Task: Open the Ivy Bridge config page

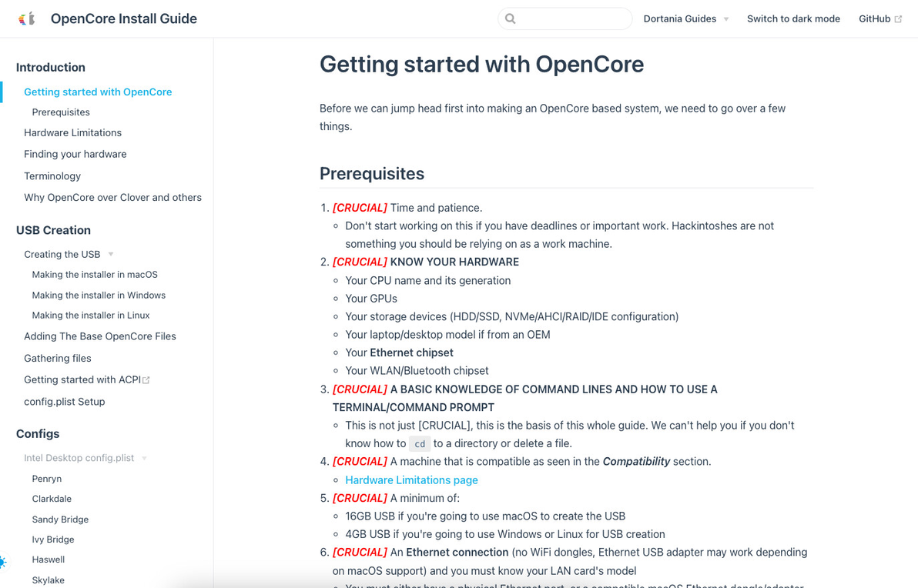Action: click(53, 540)
